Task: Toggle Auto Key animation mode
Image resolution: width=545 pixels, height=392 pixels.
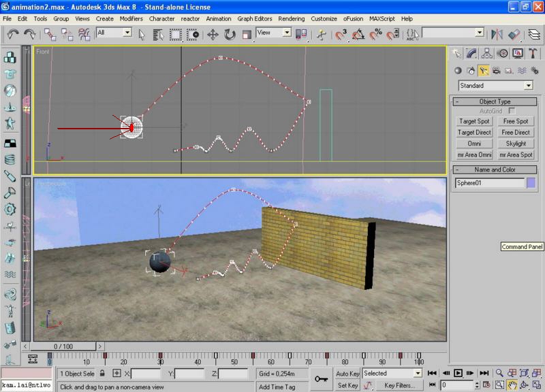Action: point(347,374)
